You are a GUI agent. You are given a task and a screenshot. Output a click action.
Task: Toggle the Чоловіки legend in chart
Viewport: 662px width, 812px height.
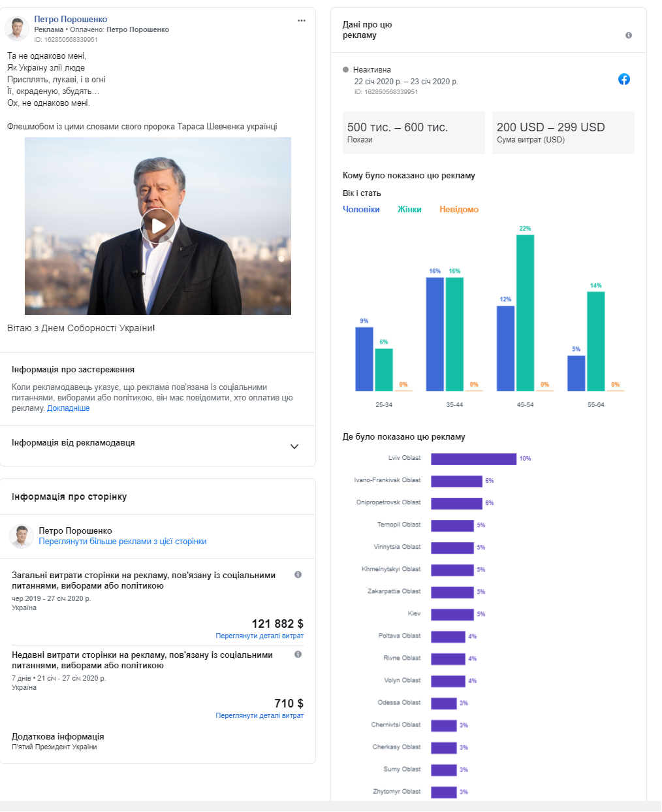pyautogui.click(x=361, y=210)
